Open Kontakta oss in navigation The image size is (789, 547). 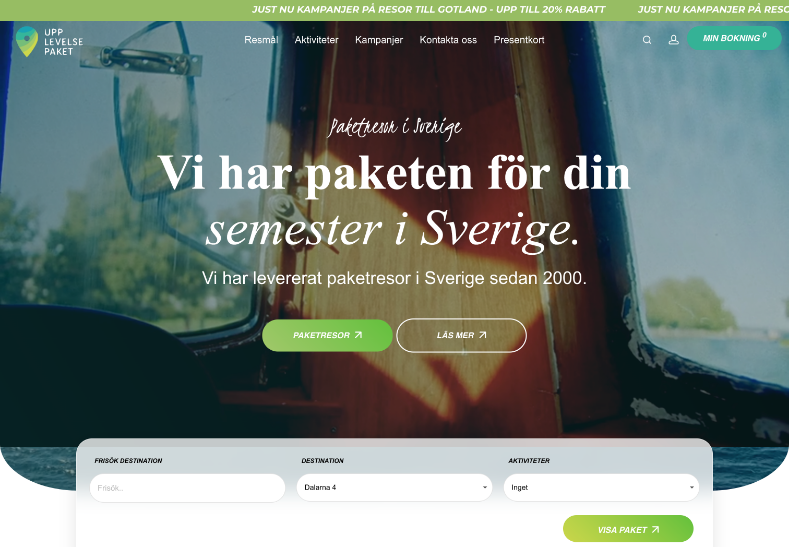[448, 40]
